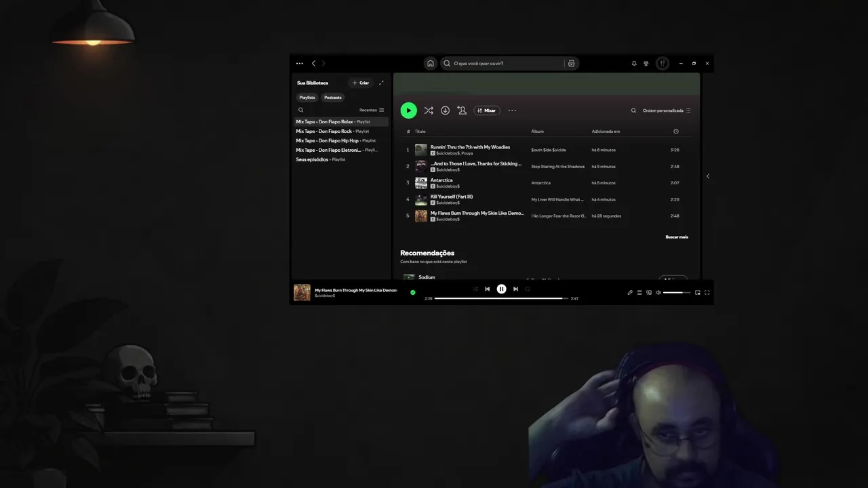This screenshot has width=868, height=488.
Task: Click the Buscar mais link
Action: [x=677, y=237]
